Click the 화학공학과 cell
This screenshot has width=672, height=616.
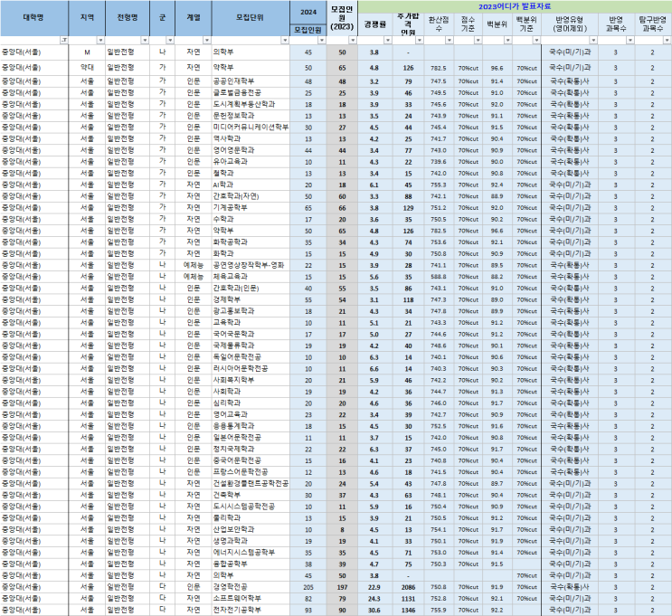tap(251, 242)
